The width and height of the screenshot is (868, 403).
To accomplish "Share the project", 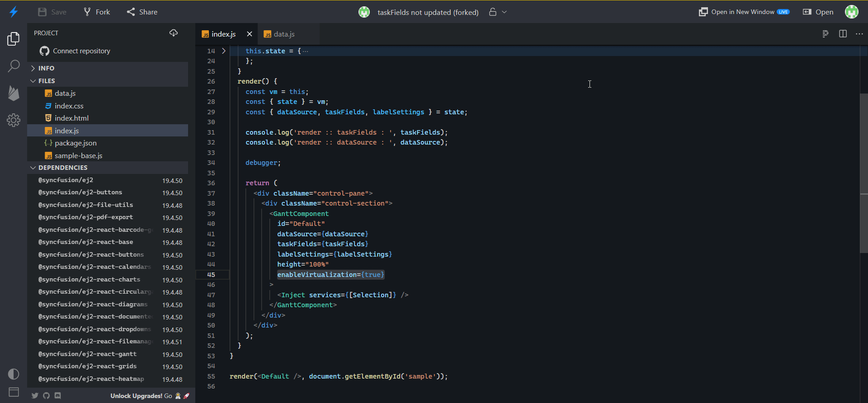I will pyautogui.click(x=142, y=12).
